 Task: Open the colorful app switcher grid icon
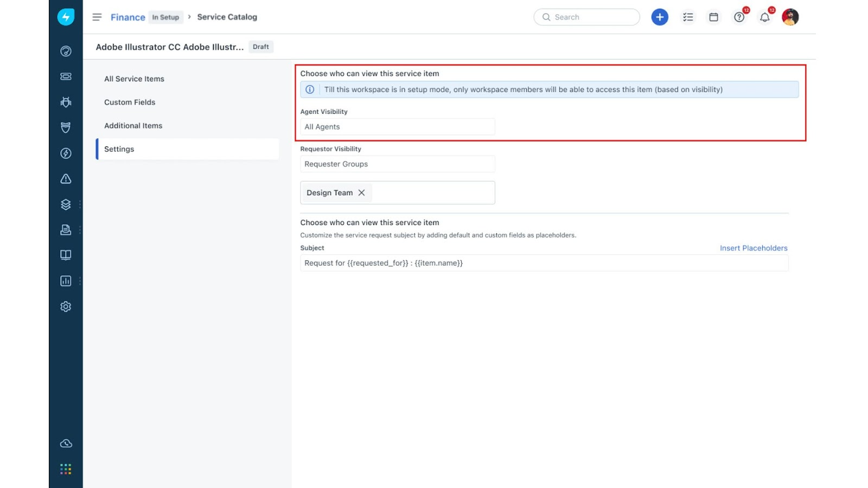point(66,469)
